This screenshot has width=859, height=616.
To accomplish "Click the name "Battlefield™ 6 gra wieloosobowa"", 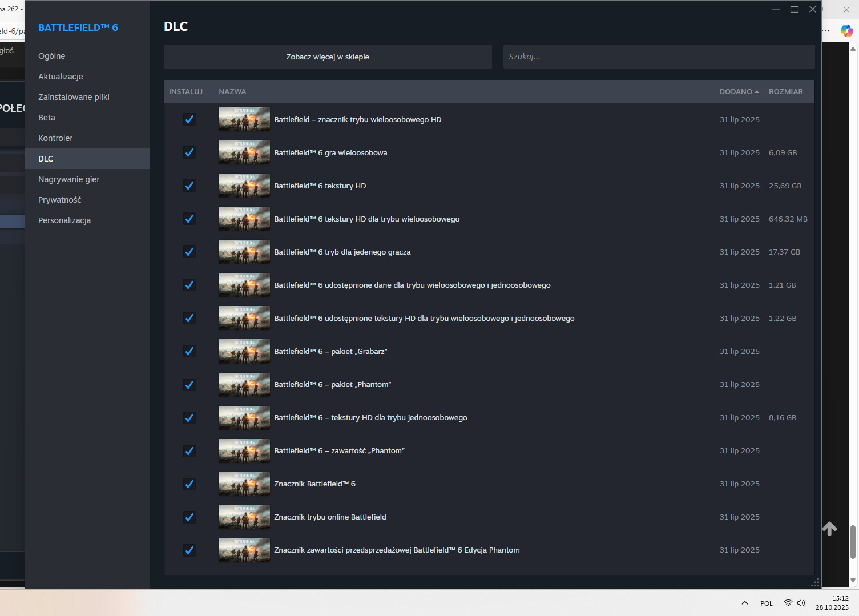I will point(330,152).
